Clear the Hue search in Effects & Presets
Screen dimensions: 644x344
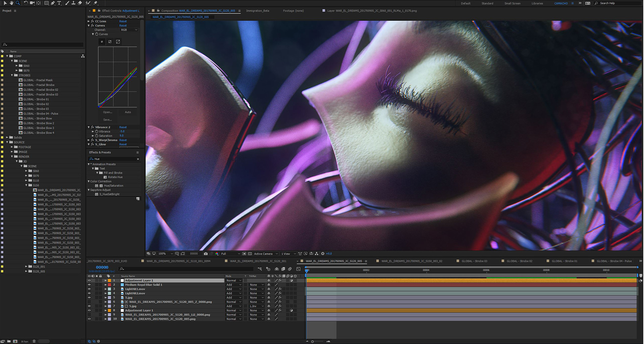(x=138, y=159)
